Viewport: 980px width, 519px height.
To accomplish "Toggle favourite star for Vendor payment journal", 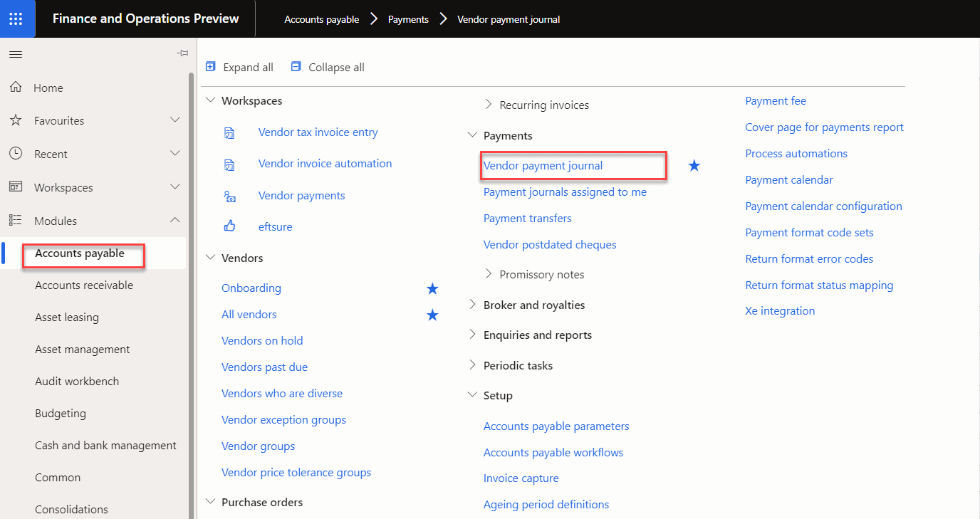I will [694, 166].
